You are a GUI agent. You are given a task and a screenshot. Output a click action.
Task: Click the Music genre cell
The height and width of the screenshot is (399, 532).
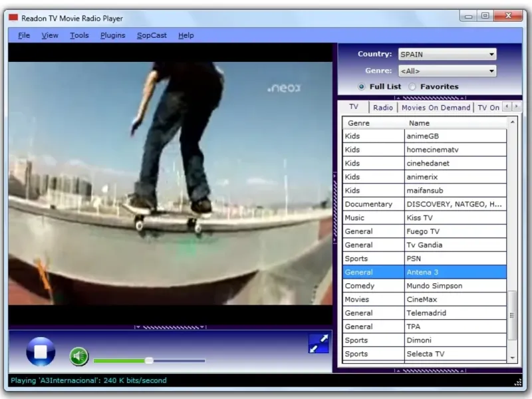[x=373, y=217]
